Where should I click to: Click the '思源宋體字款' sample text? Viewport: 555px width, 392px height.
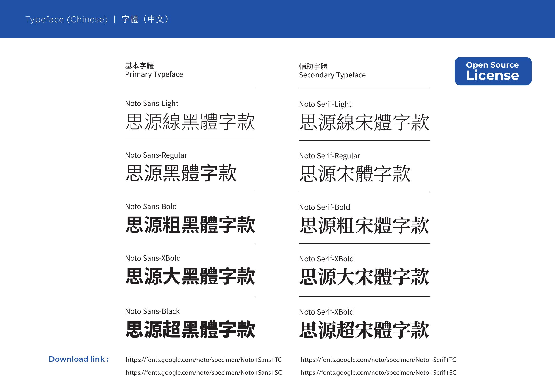pyautogui.click(x=355, y=174)
